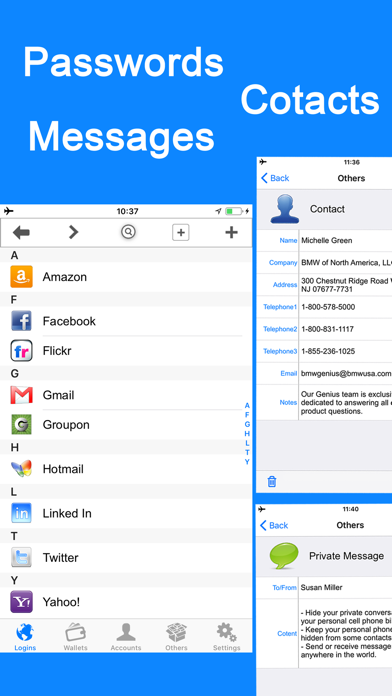392x696 pixels.
Task: Open the Groupon entry text
Action: point(66,425)
